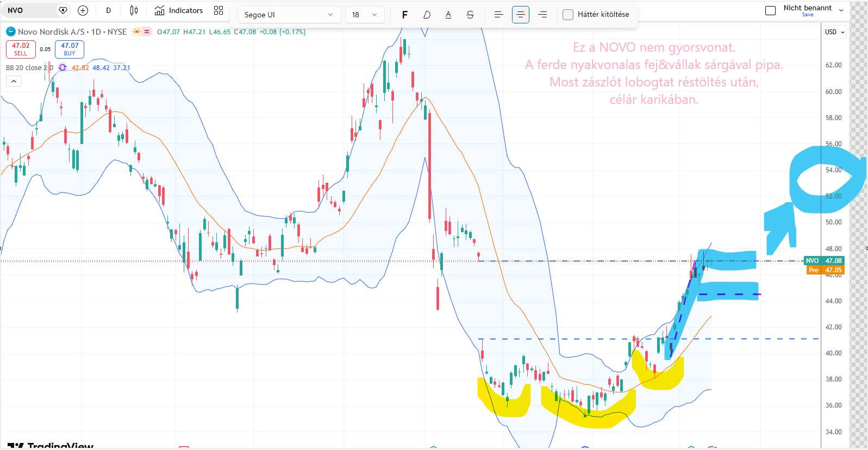This screenshot has width=868, height=450.
Task: Align text to the right
Action: pos(542,15)
